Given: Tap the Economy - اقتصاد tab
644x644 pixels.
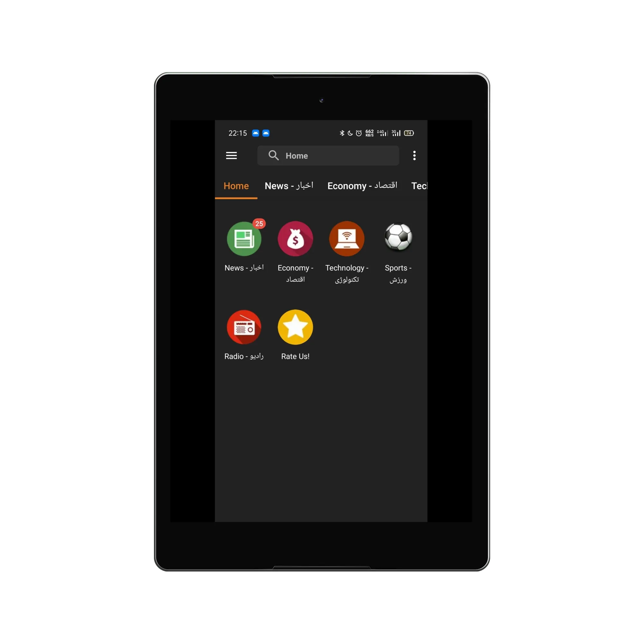Looking at the screenshot, I should click(x=362, y=185).
